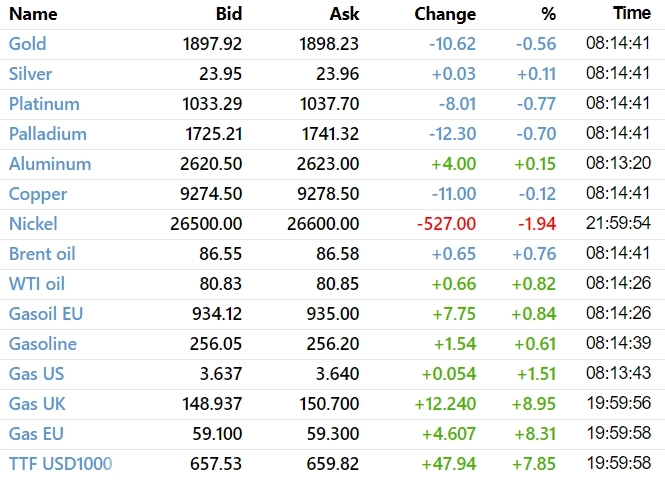Open the Gold commodity link
This screenshot has height=480, width=665.
28,44
